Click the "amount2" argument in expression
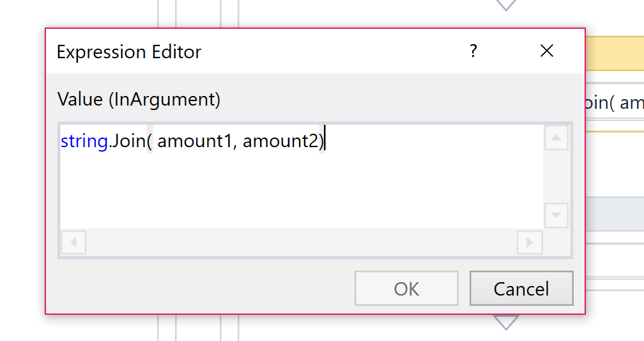 280,141
